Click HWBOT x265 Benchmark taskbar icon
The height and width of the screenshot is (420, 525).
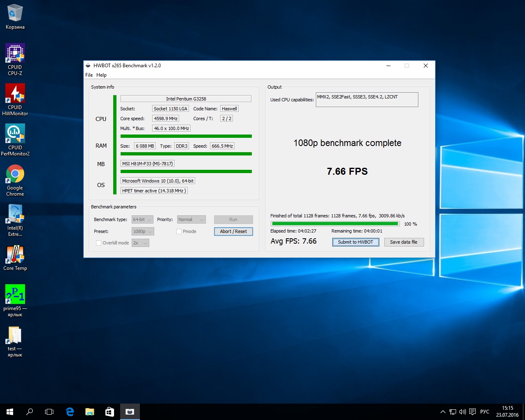point(130,412)
